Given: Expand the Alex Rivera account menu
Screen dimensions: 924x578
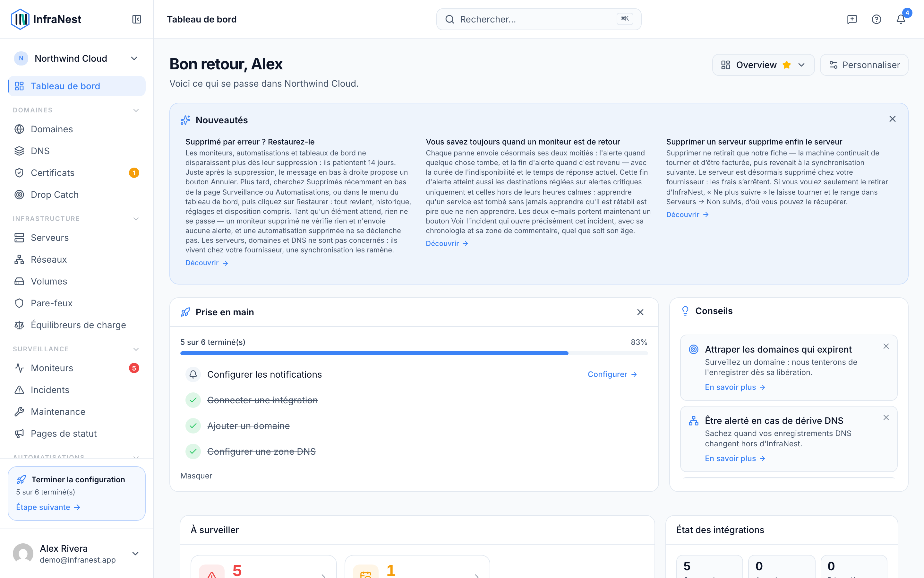Looking at the screenshot, I should tap(135, 554).
